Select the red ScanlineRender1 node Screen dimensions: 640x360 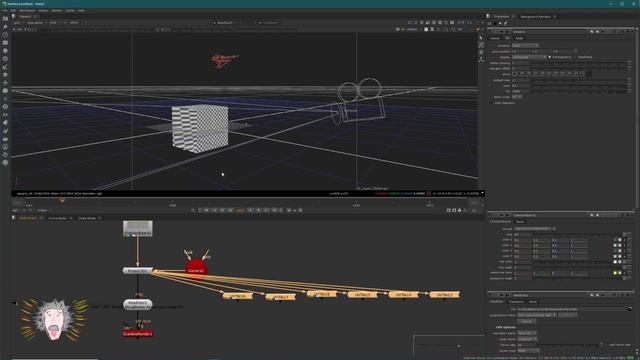pyautogui.click(x=138, y=333)
